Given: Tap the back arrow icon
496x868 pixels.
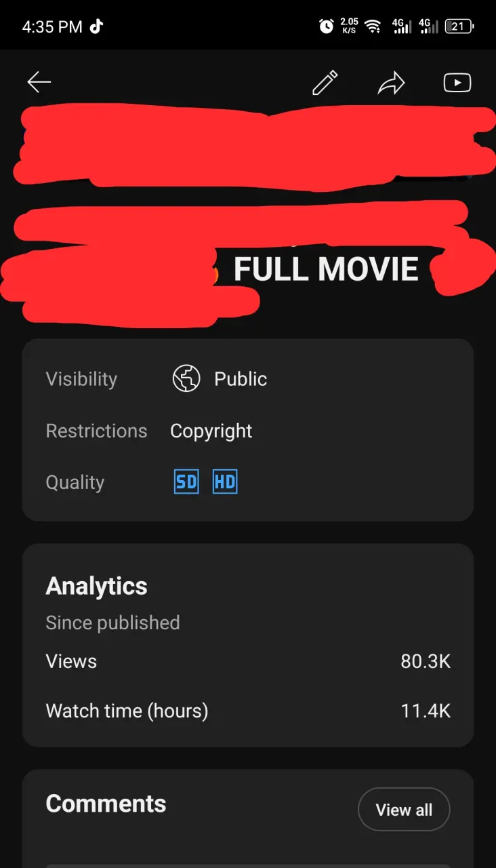Looking at the screenshot, I should point(39,83).
